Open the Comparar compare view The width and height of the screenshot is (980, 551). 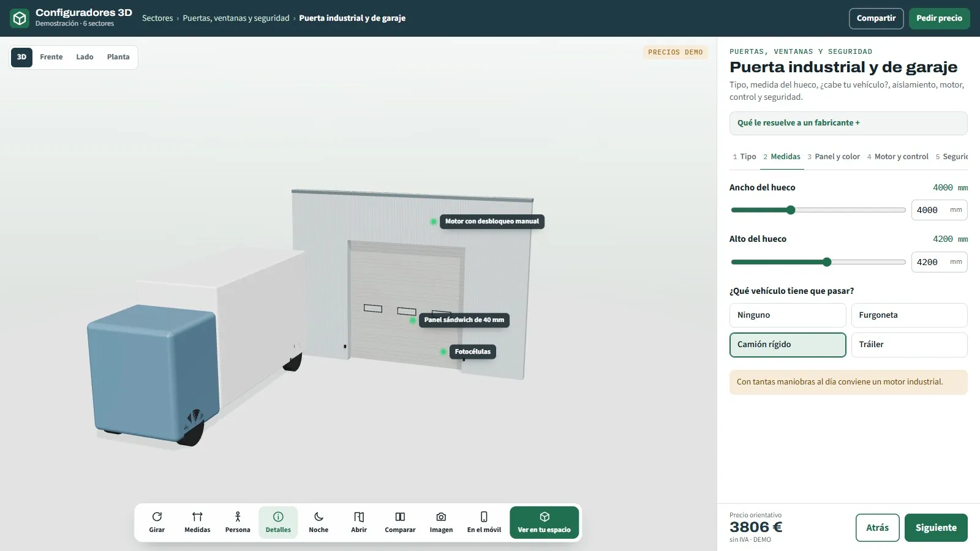(400, 522)
